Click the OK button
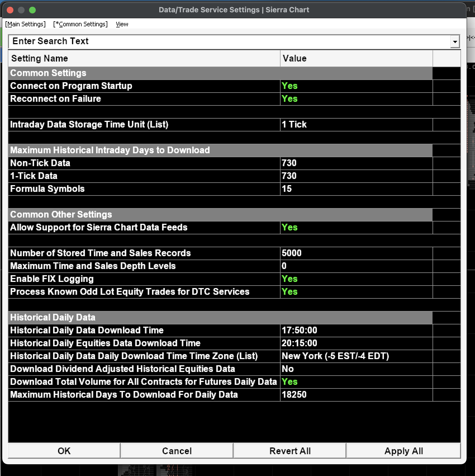This screenshot has height=476, width=475. 64,451
